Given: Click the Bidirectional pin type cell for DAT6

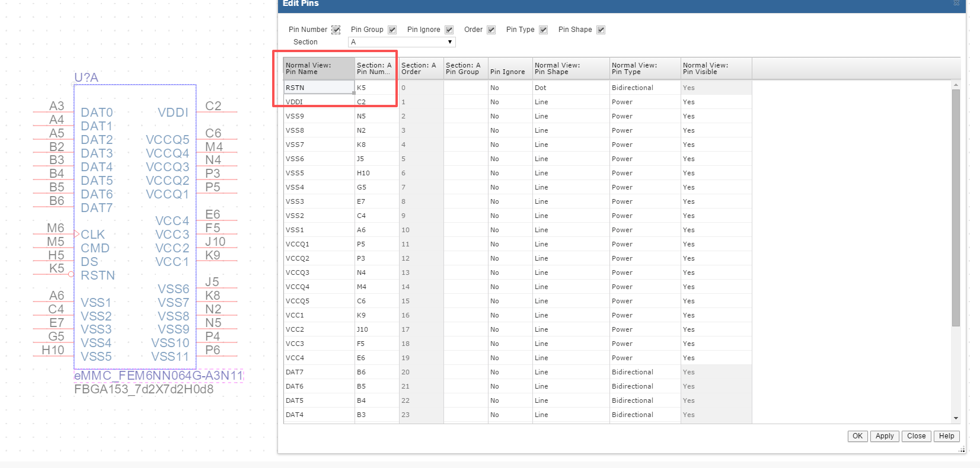Looking at the screenshot, I should pos(645,386).
